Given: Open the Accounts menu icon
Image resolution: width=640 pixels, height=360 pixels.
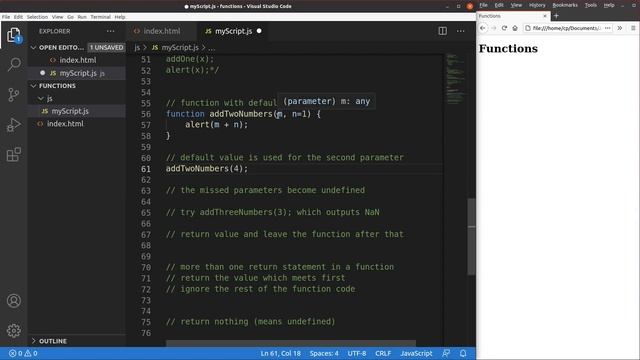Looking at the screenshot, I should tap(13, 301).
